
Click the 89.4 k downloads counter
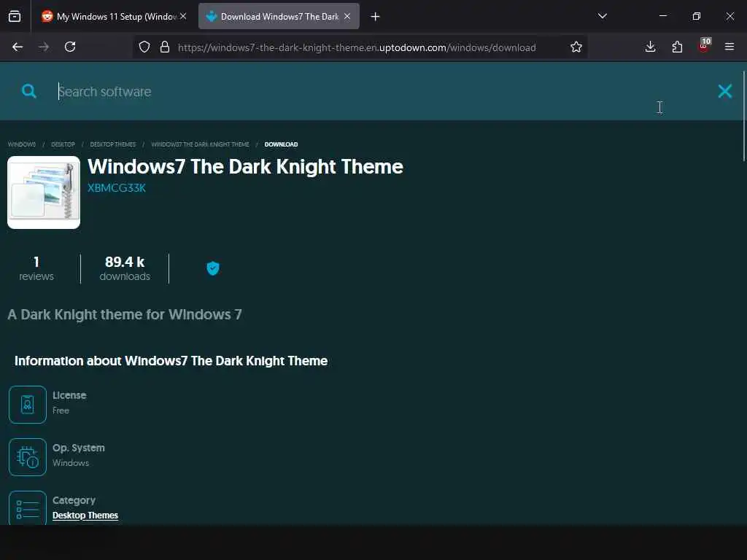[125, 268]
